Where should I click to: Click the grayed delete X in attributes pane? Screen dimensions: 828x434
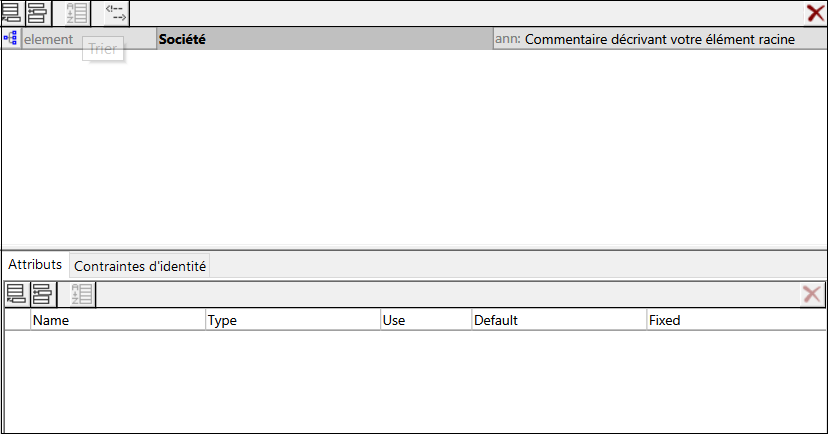point(811,294)
